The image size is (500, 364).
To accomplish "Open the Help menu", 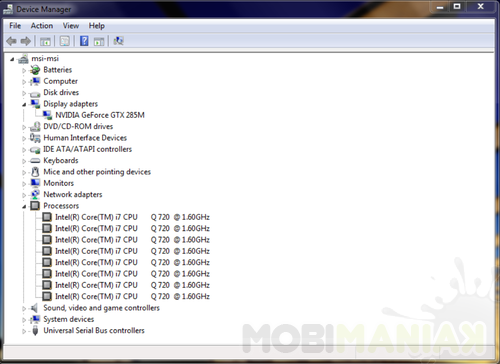I will [96, 26].
